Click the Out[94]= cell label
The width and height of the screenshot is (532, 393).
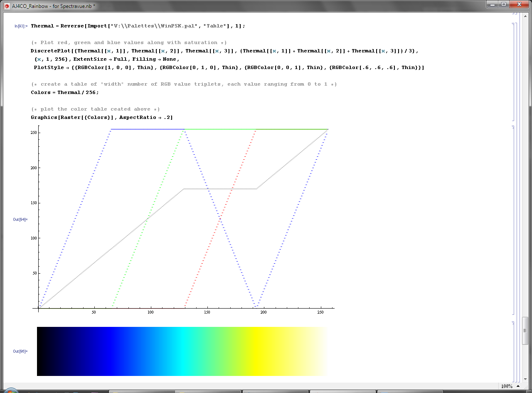coord(20,219)
